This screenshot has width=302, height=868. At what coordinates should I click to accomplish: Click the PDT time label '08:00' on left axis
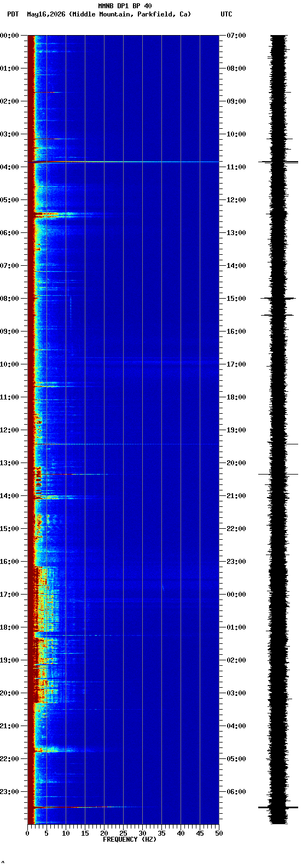click(9, 299)
